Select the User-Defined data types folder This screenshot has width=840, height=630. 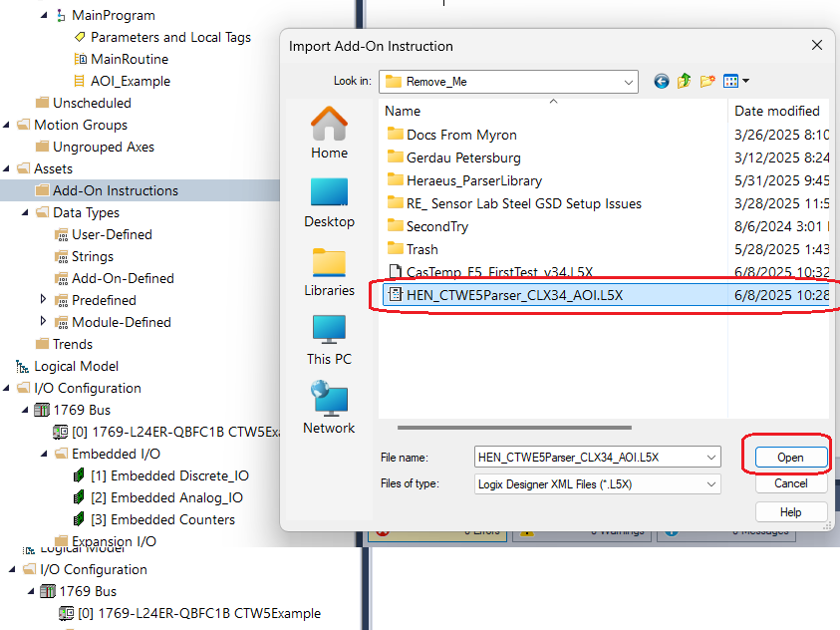pyautogui.click(x=104, y=234)
